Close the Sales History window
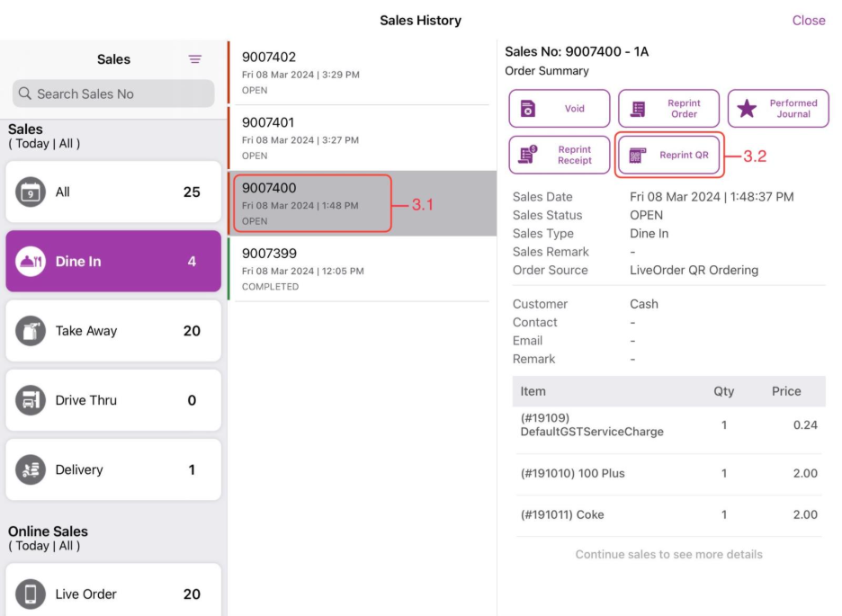Image resolution: width=842 pixels, height=616 pixels. [808, 21]
